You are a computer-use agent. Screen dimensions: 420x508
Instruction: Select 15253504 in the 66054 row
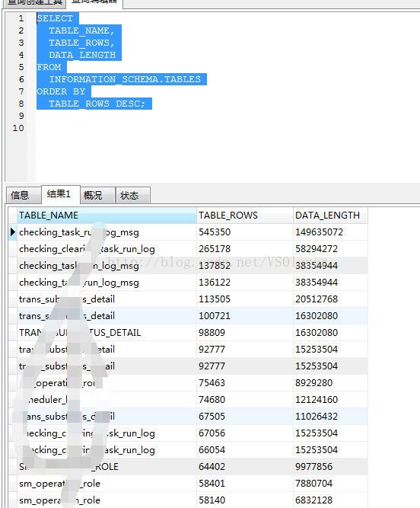click(x=330, y=450)
